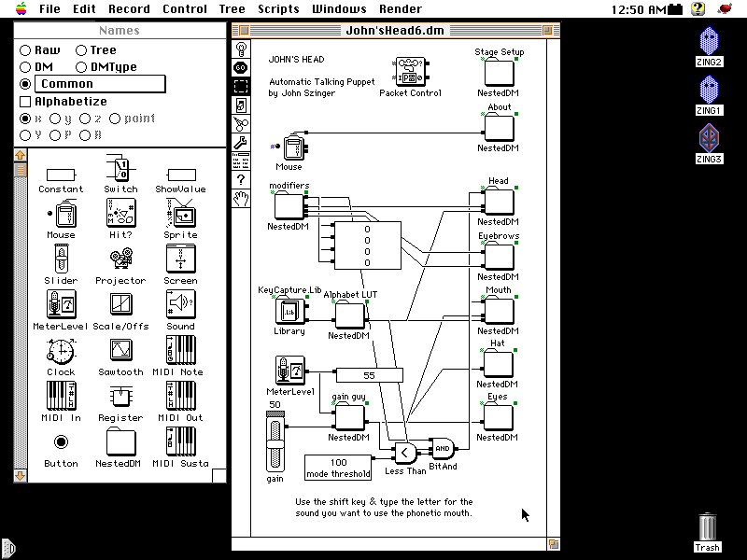Select the scissors cut tool
The height and width of the screenshot is (560, 747).
point(241,124)
